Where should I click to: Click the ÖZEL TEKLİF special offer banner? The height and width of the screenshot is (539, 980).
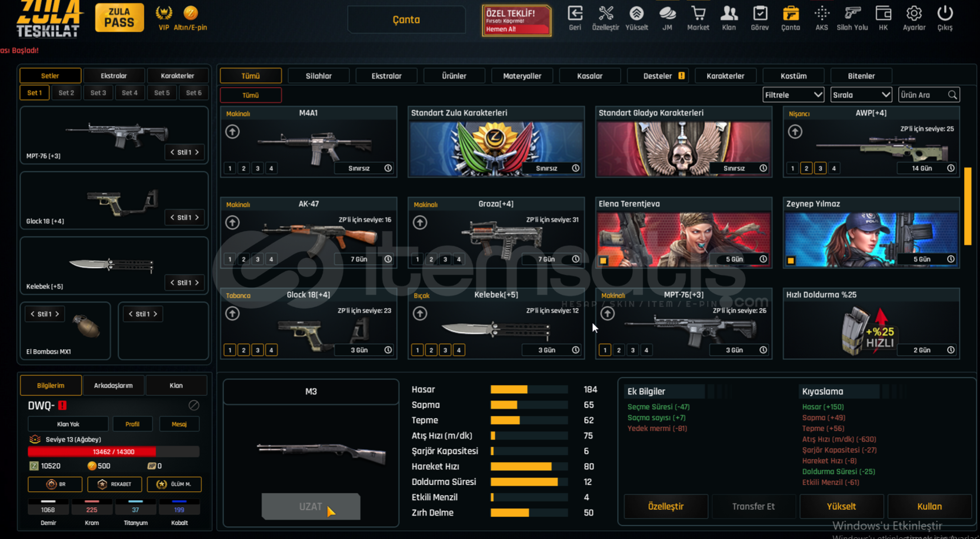point(516,21)
